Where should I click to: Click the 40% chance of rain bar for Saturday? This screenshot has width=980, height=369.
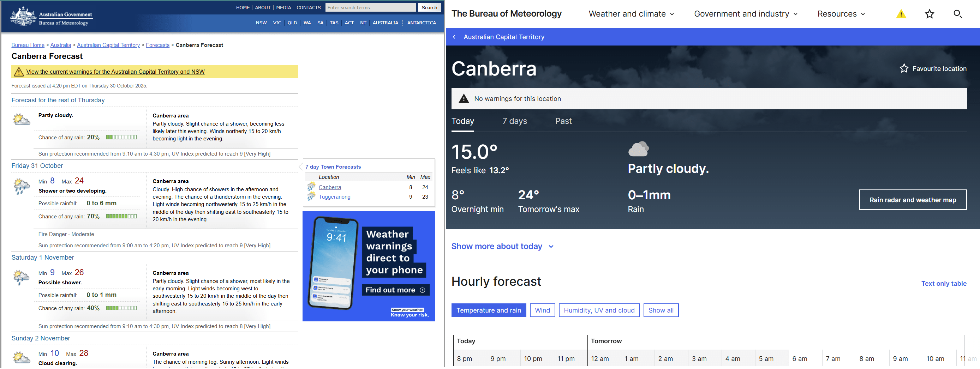coord(121,308)
